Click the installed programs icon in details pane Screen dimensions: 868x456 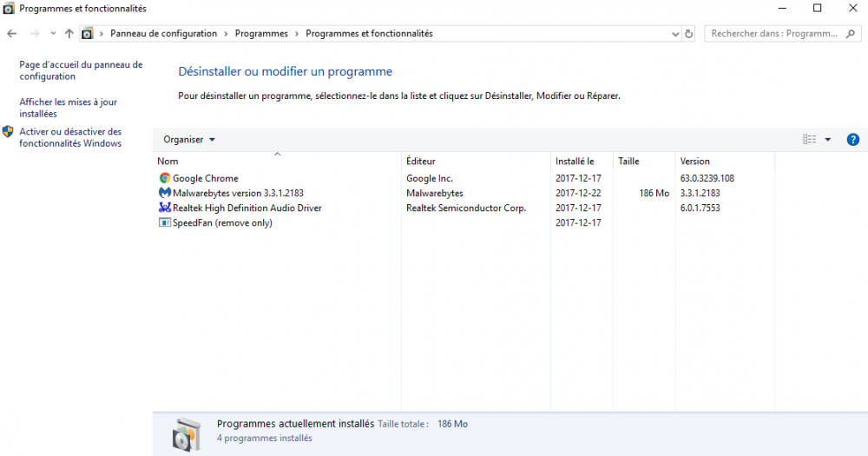[x=186, y=434]
